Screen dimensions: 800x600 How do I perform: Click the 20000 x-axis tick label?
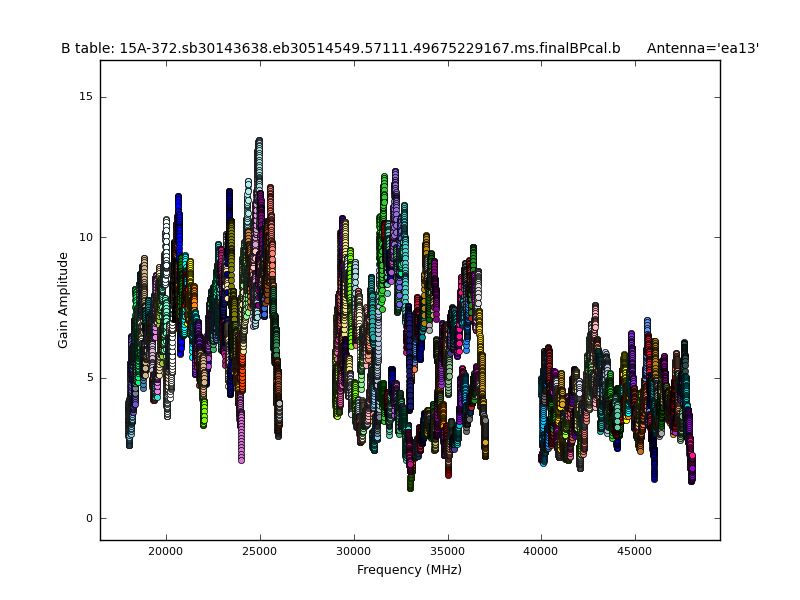click(166, 551)
